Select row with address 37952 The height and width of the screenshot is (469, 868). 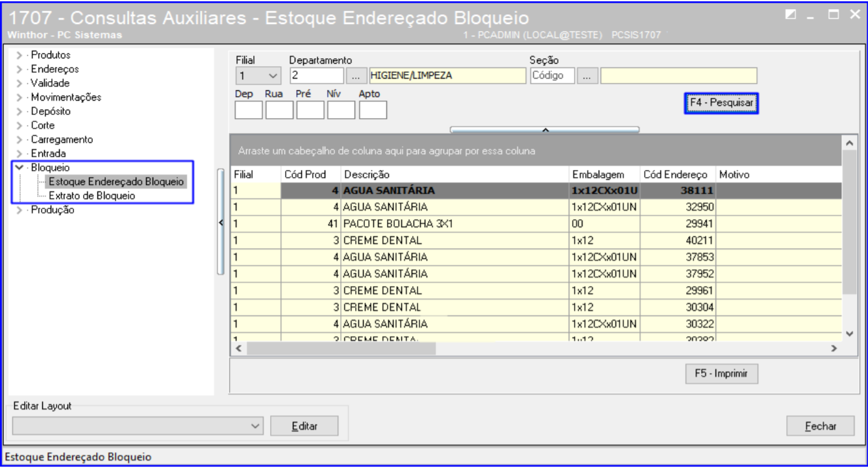click(x=536, y=273)
